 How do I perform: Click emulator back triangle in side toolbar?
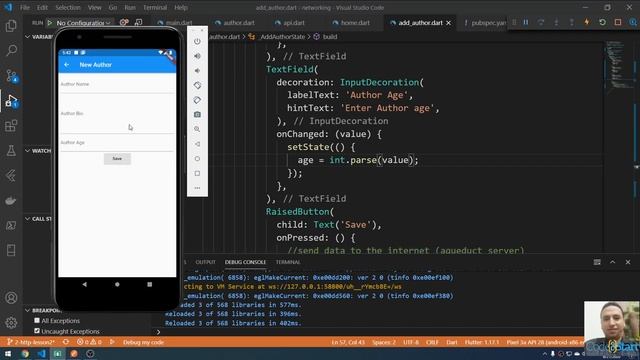point(197,144)
